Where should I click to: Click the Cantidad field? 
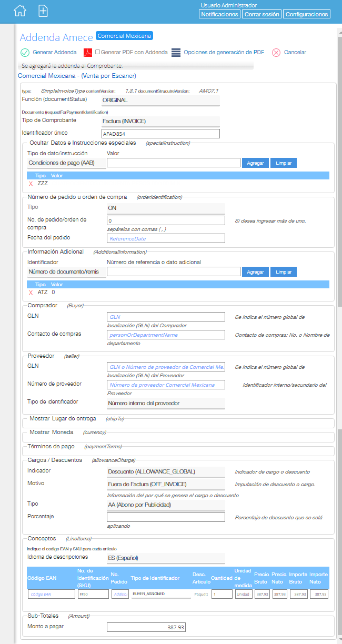pyautogui.click(x=222, y=593)
